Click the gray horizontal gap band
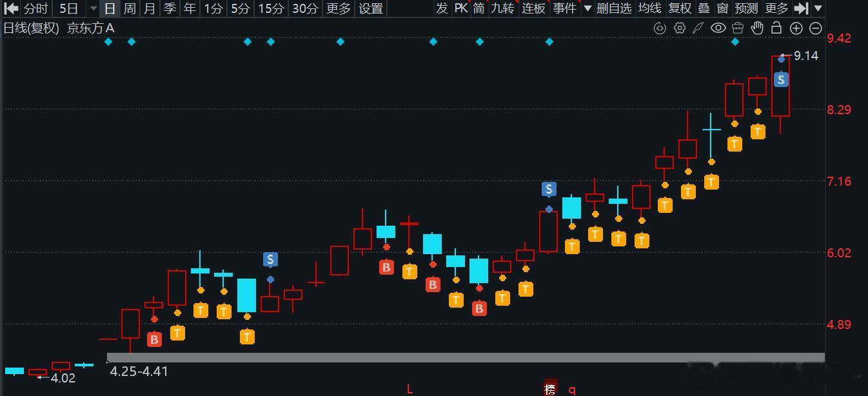Screen dimensions: 868x396 click(466, 357)
